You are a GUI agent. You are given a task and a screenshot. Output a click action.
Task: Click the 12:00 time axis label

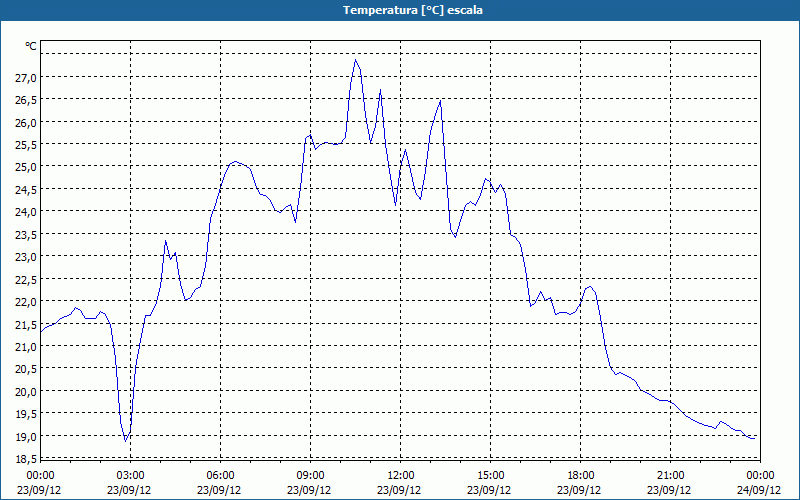point(401,476)
